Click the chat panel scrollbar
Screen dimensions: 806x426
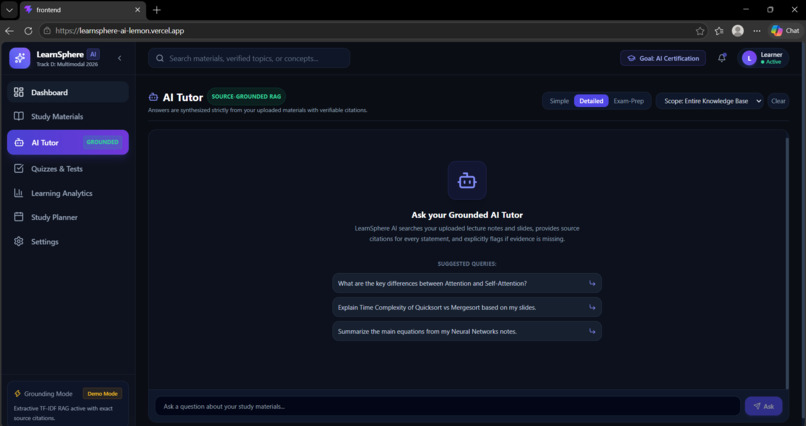(786, 262)
